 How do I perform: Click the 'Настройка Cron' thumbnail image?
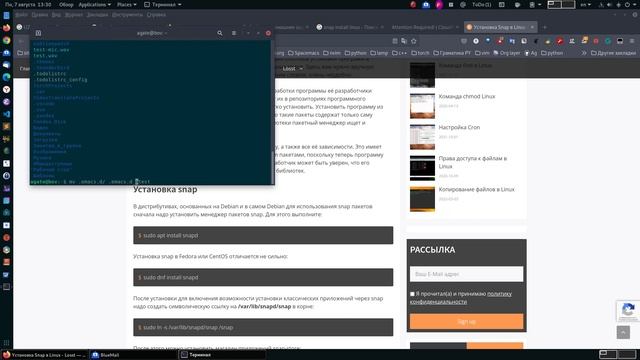[422, 137]
